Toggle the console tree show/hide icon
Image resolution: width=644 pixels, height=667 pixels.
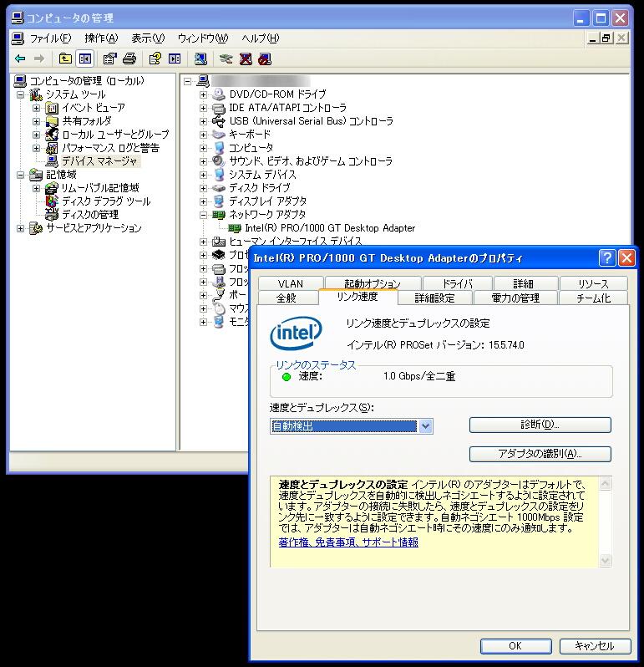coord(85,59)
